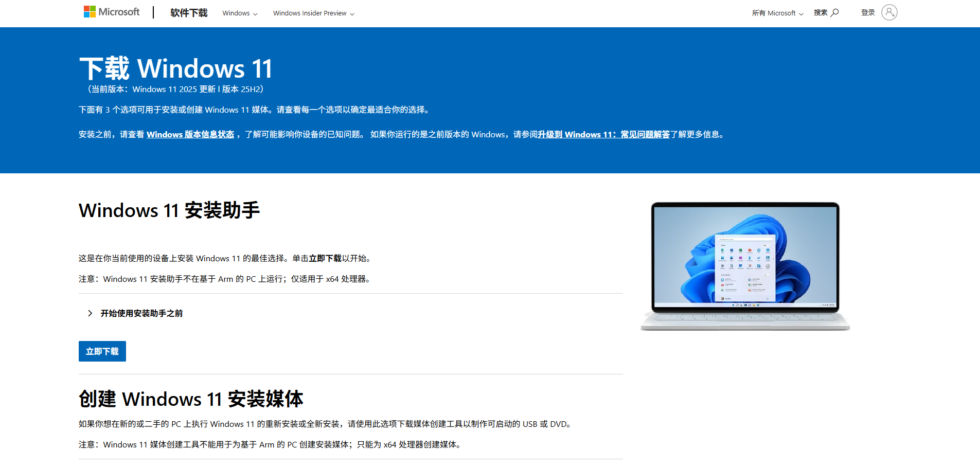The width and height of the screenshot is (980, 467).
Task: Open the 软件下载 menu item
Action: tap(188, 13)
